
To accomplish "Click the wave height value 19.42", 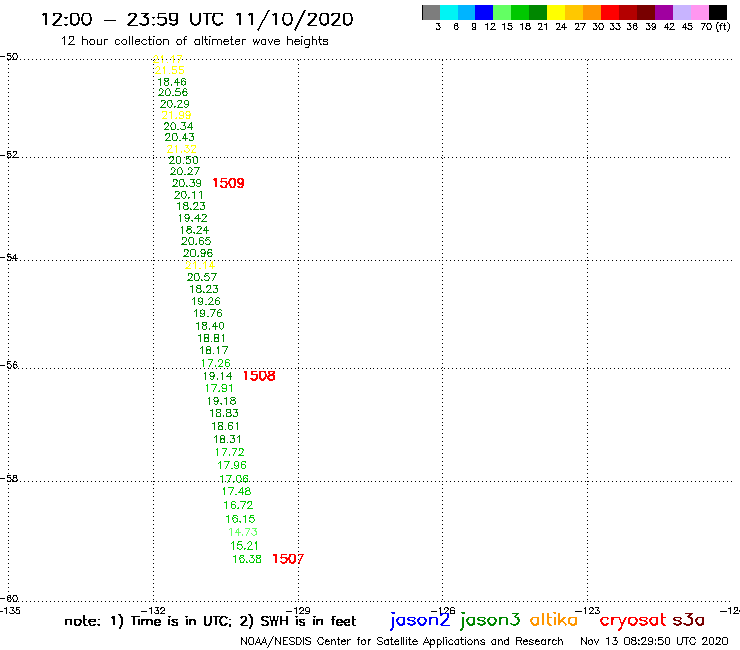I will click(x=193, y=218).
